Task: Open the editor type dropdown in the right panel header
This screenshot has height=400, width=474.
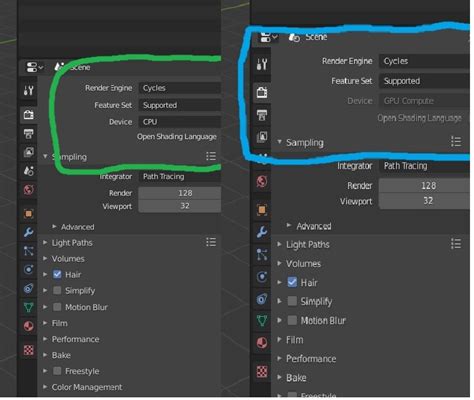Action: [x=268, y=37]
